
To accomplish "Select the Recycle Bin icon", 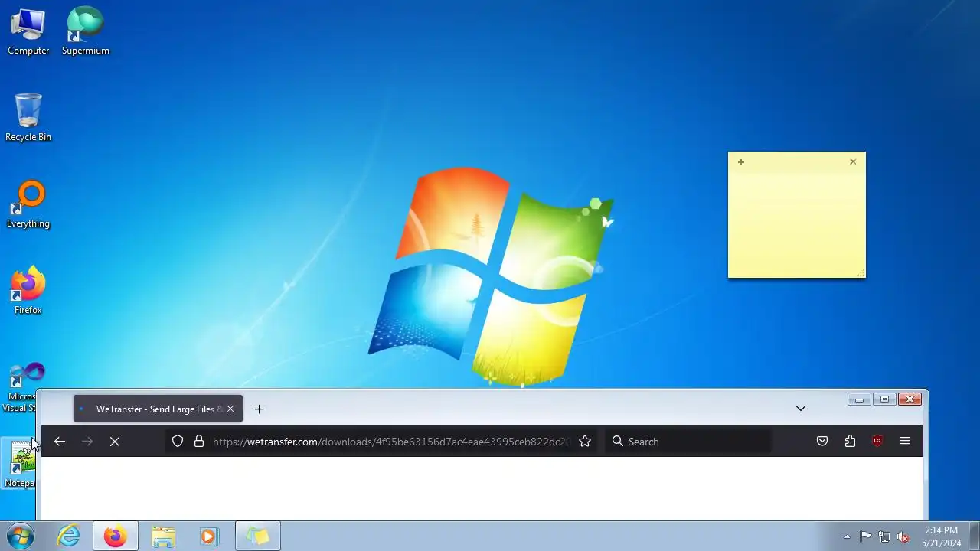I will point(28,119).
